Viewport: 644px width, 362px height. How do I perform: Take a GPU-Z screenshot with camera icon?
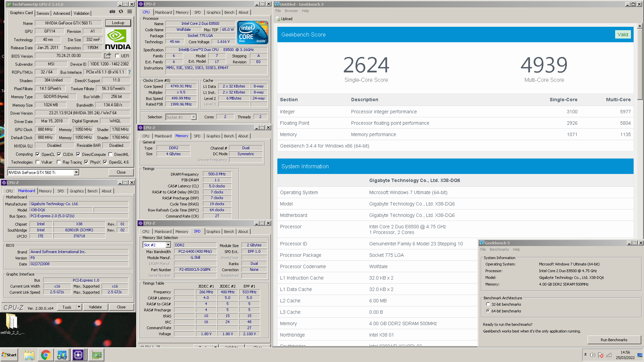tap(112, 12)
